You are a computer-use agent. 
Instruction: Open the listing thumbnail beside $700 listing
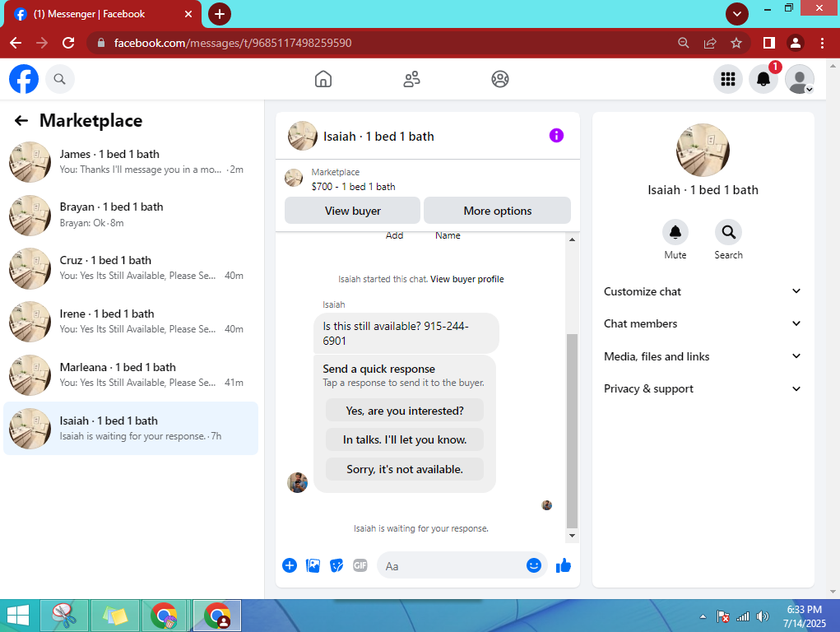pyautogui.click(x=294, y=178)
